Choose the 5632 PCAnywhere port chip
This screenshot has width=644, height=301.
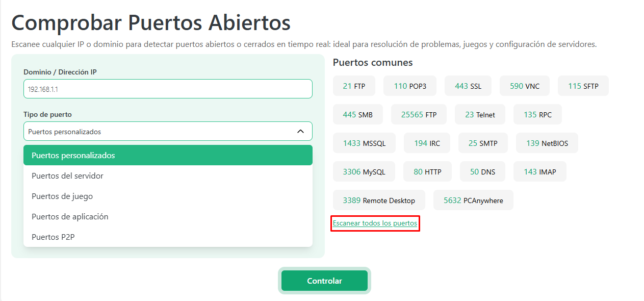point(473,200)
